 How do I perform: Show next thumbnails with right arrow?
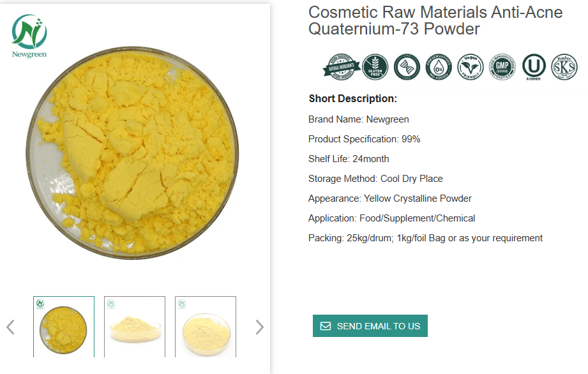pos(259,327)
